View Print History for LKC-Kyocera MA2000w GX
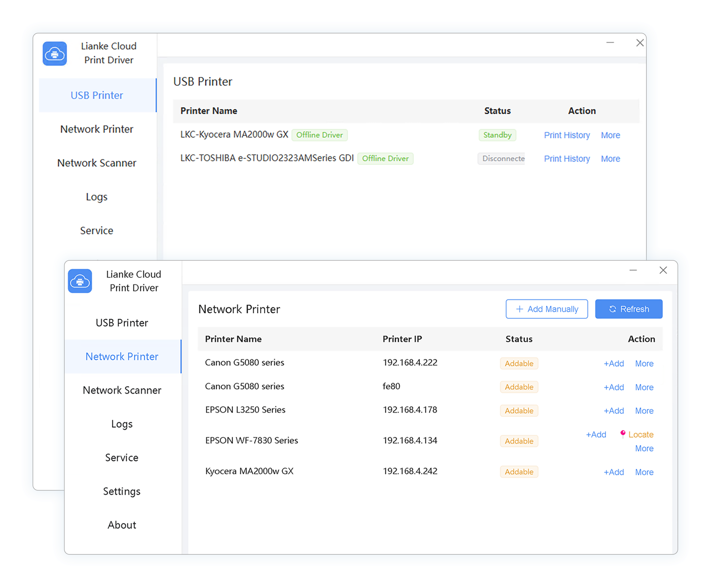 pyautogui.click(x=567, y=135)
